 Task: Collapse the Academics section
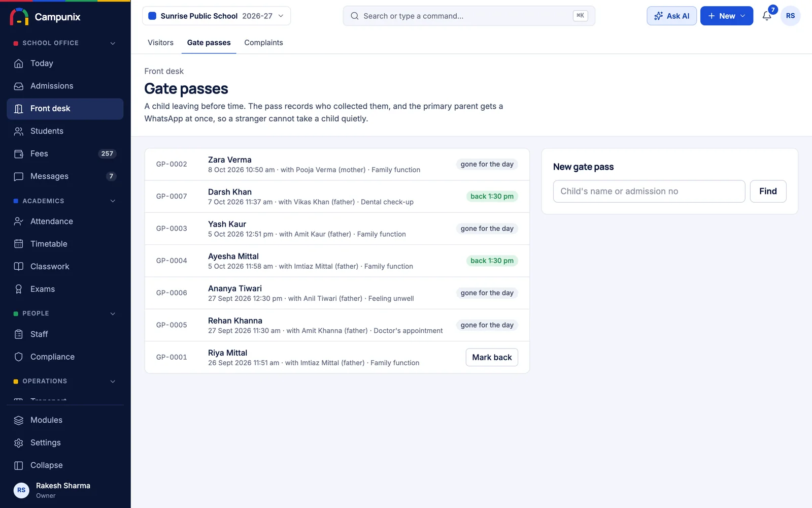coord(113,201)
